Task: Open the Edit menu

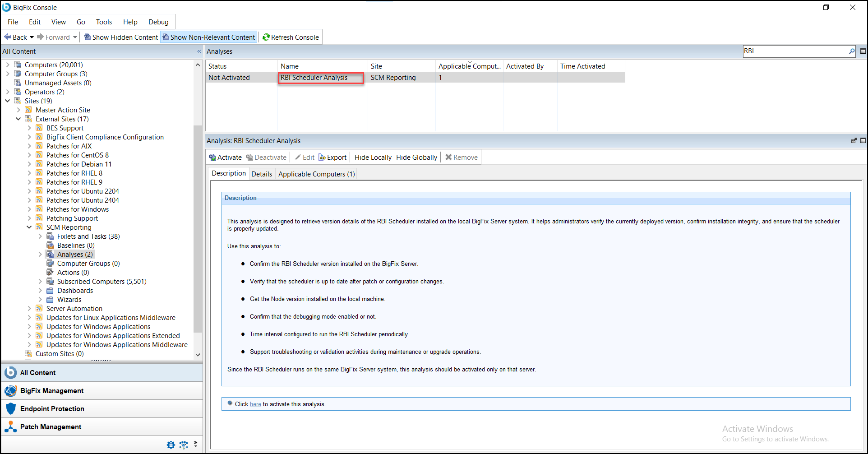Action: [x=35, y=22]
